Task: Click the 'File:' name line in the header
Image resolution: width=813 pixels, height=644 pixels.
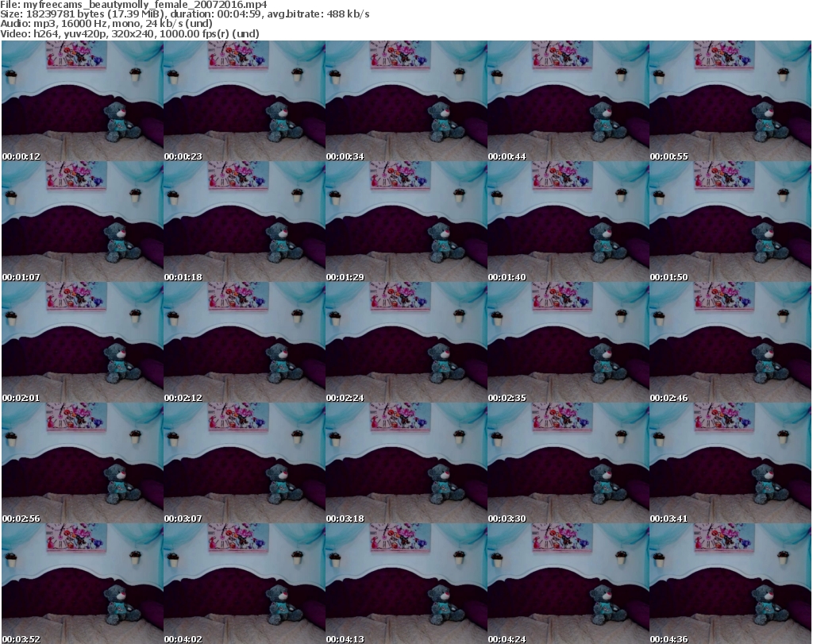Action: (133, 5)
